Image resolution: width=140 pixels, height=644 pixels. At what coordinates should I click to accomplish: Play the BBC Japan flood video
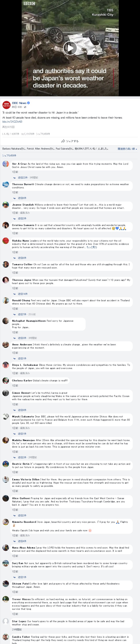[70, 48]
